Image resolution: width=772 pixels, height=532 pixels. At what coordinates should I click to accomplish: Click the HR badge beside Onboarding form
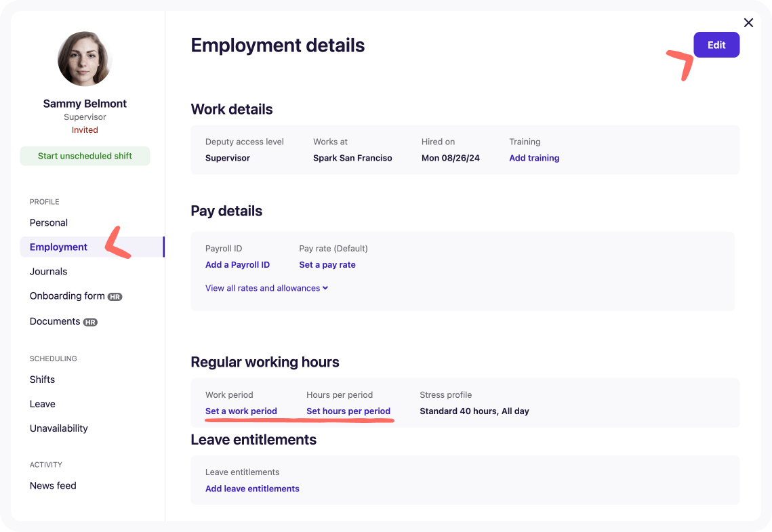[115, 297]
